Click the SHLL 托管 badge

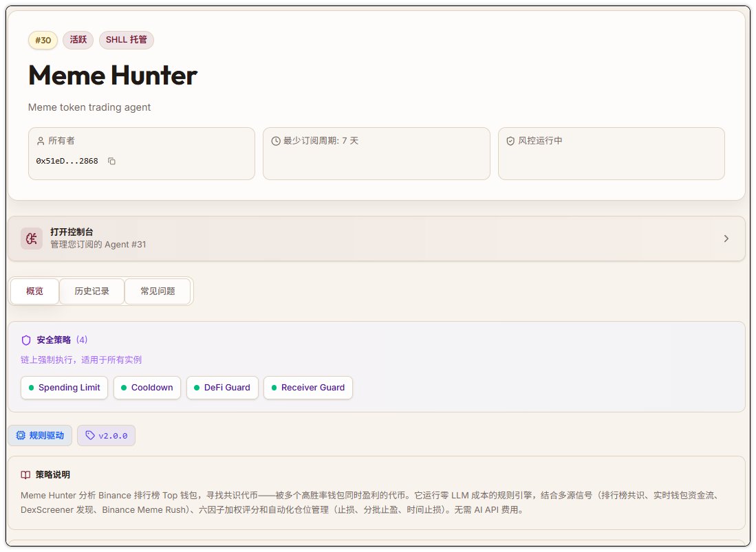127,39
